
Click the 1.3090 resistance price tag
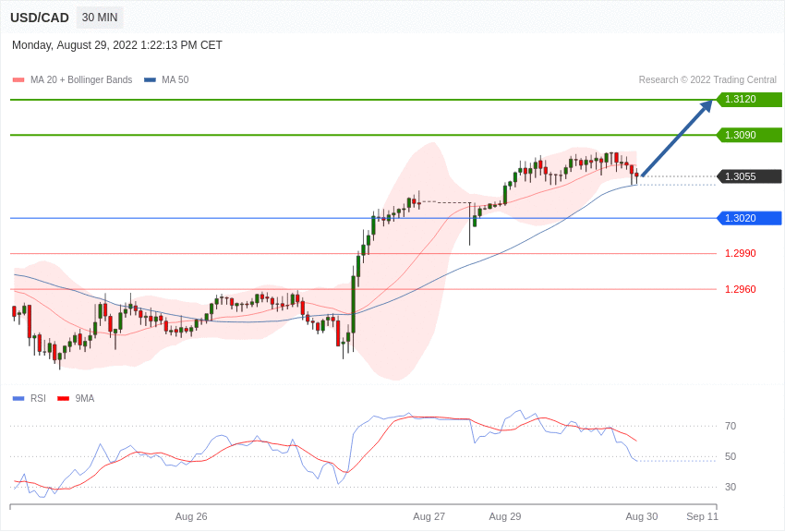coord(750,135)
